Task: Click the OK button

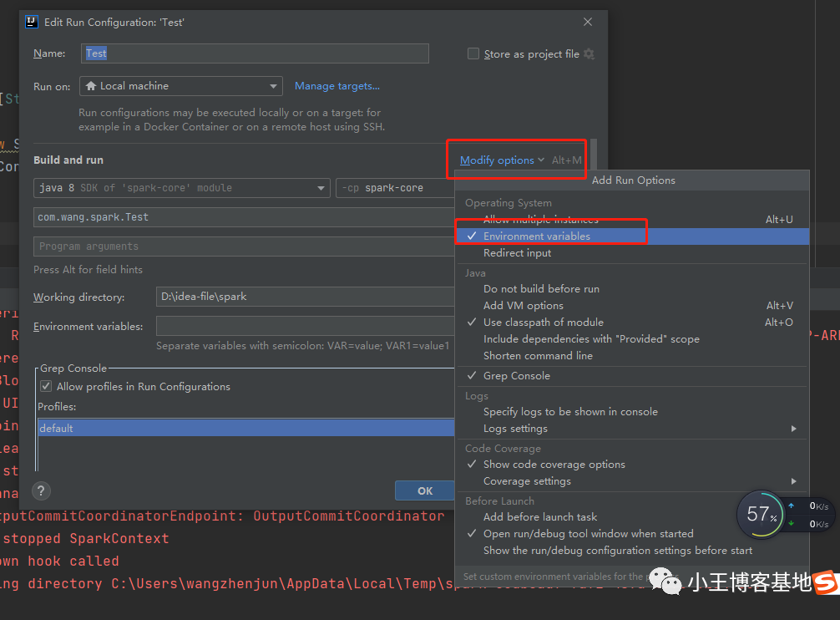Action: point(425,490)
